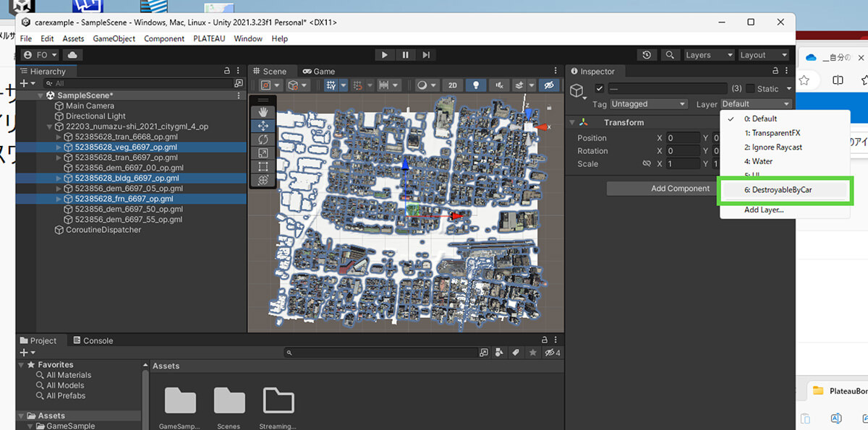This screenshot has width=868, height=430.
Task: Click the Step forward button
Action: pyautogui.click(x=426, y=55)
